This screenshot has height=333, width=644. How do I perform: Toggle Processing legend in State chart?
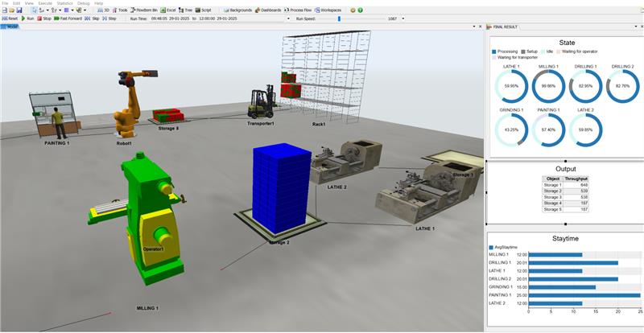point(505,51)
